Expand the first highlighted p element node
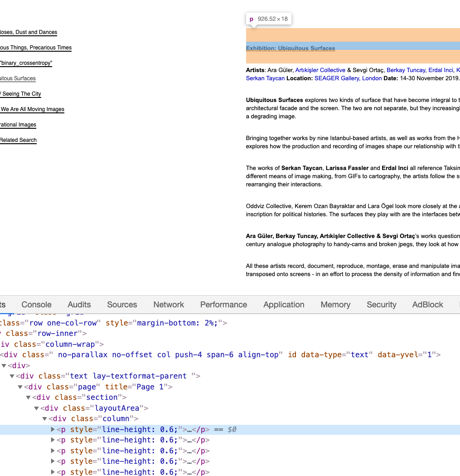The image size is (460, 476). click(x=53, y=429)
